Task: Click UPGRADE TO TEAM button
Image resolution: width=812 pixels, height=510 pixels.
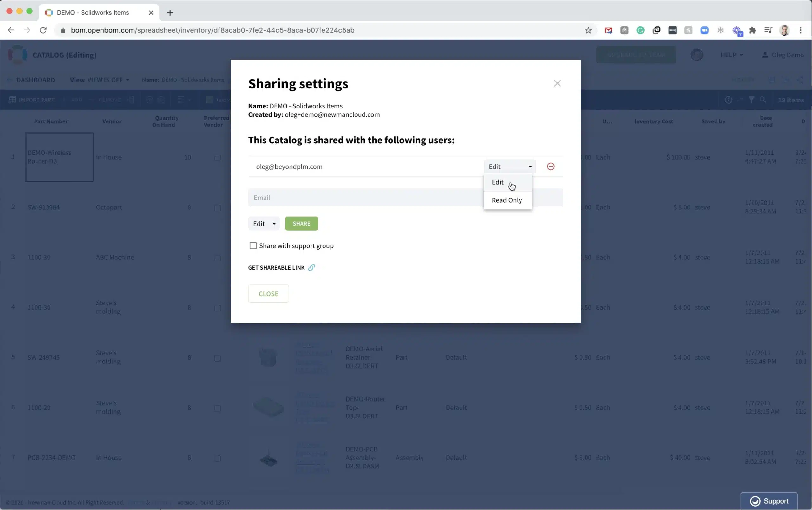Action: [x=636, y=55]
